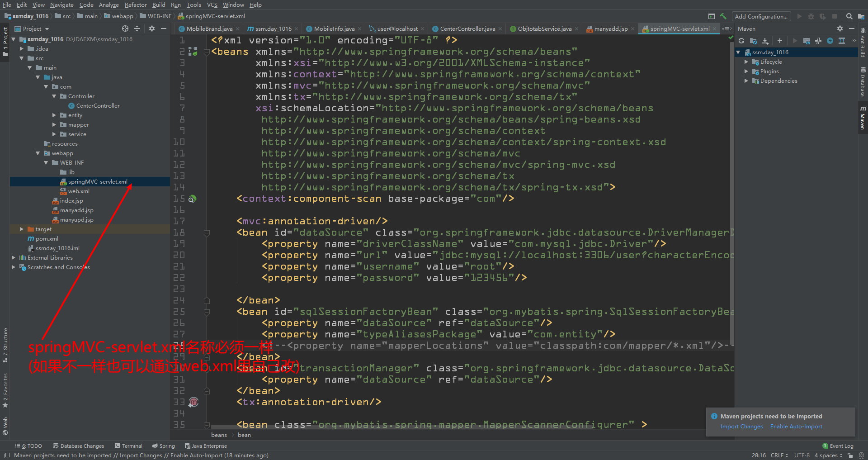Switch to CenterController.java tab
This screenshot has width=868, height=460.
click(467, 28)
